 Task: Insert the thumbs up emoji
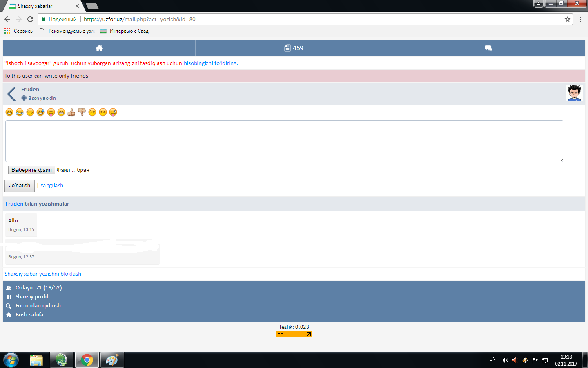71,112
